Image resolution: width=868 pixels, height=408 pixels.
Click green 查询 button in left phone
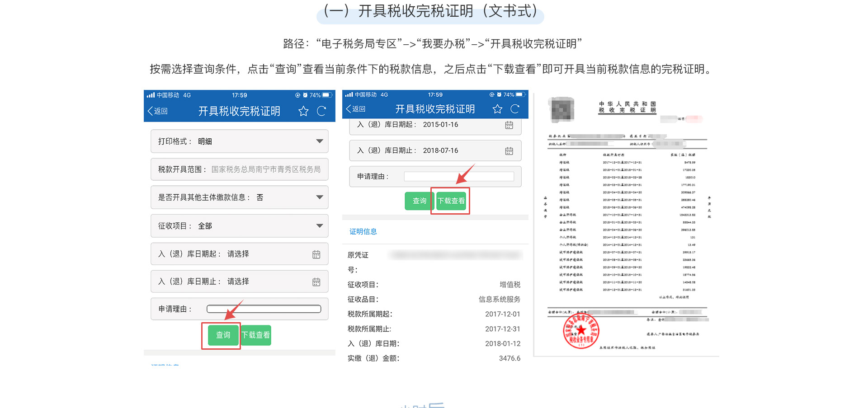click(223, 335)
